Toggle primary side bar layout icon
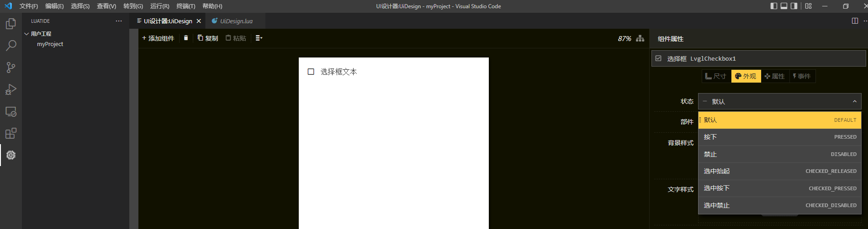 [774, 6]
